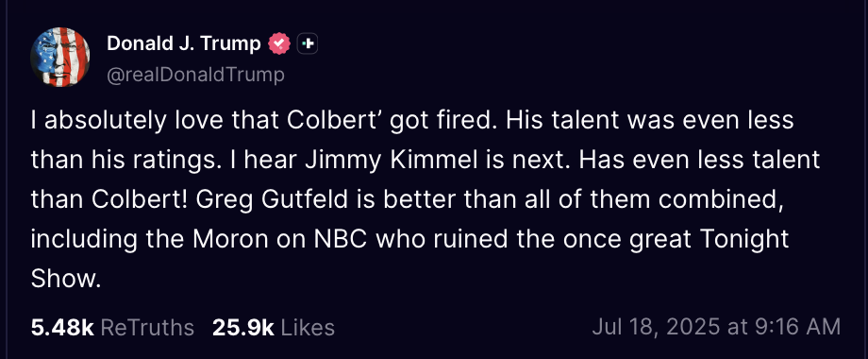Image resolution: width=868 pixels, height=359 pixels.
Task: Click the first line of the post text
Action: tap(412, 121)
